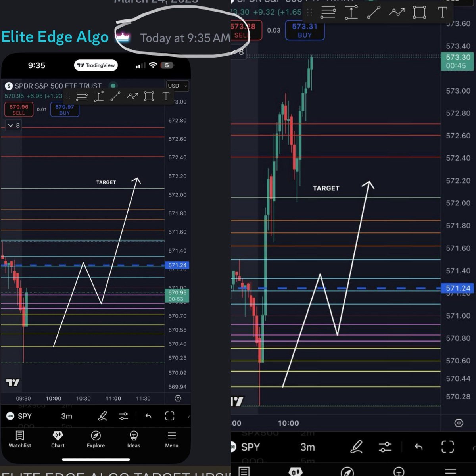Select the path tool in left phone toolbar
476x476 pixels.
coord(132,96)
